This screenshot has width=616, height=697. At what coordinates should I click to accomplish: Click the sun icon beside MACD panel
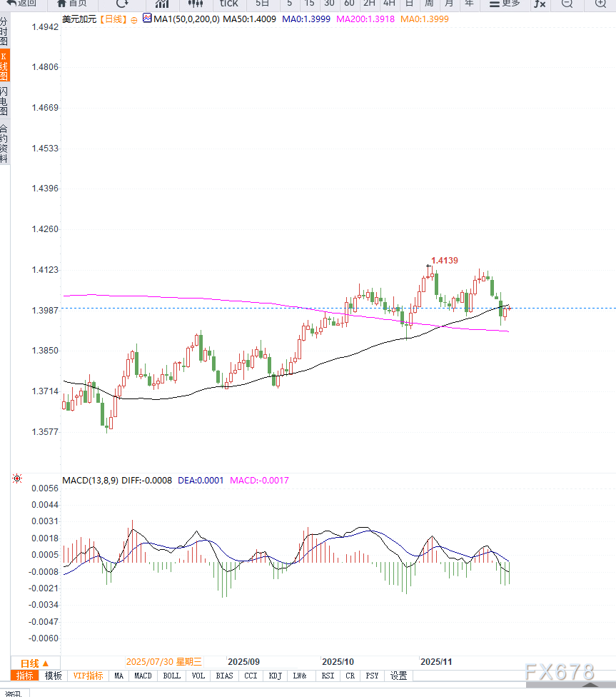(17, 478)
